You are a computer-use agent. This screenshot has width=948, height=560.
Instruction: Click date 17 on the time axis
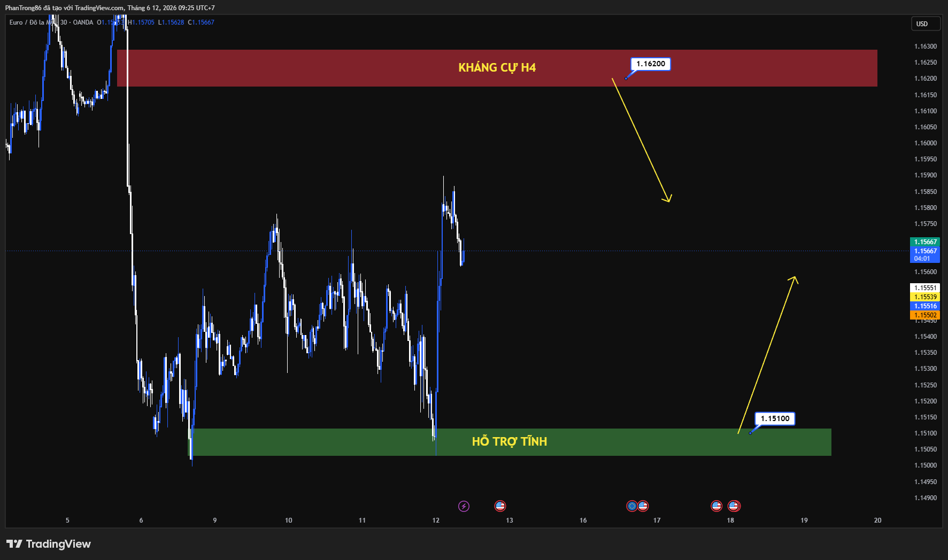(x=657, y=520)
